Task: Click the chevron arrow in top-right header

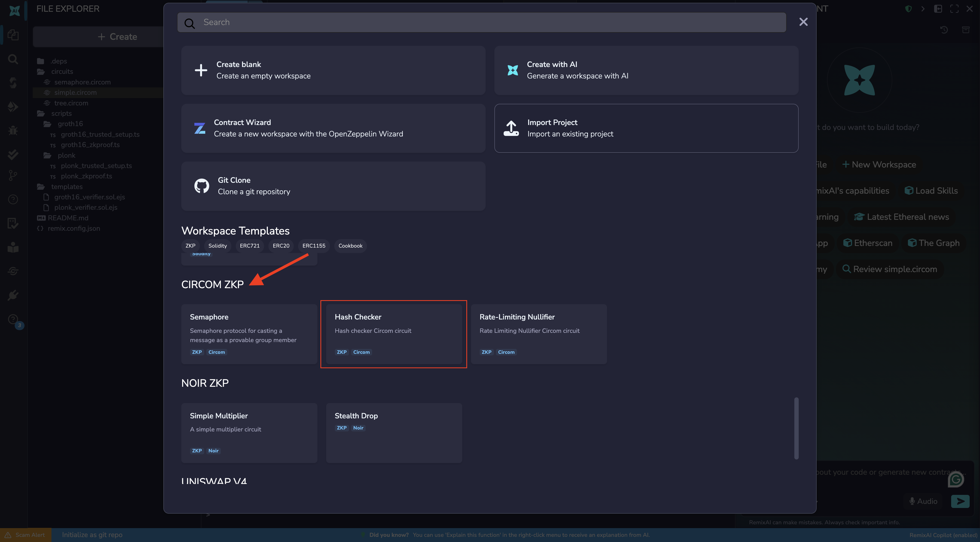Action: coord(923,9)
